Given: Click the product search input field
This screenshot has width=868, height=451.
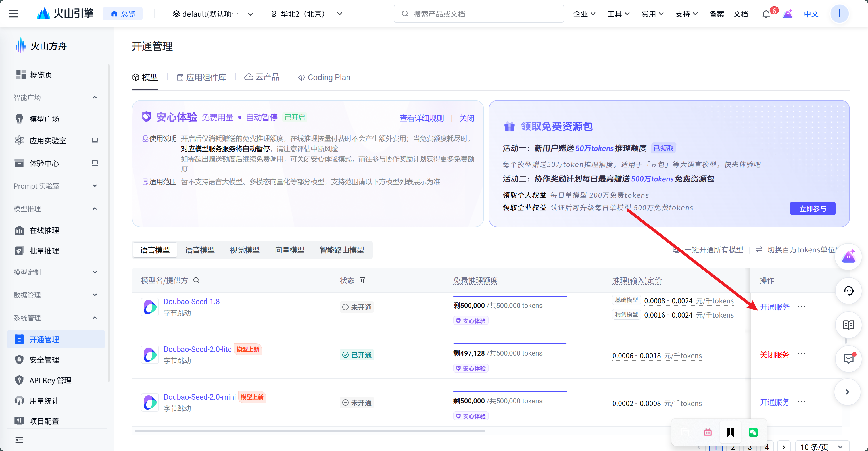Looking at the screenshot, I should click(x=479, y=14).
